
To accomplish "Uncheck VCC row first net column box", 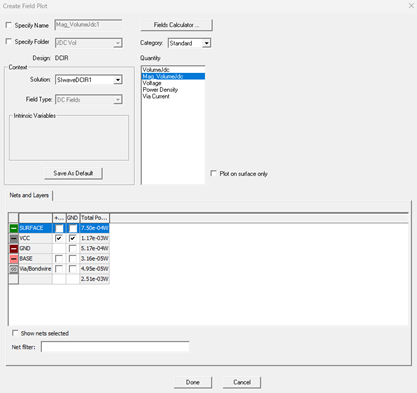I will [59, 238].
